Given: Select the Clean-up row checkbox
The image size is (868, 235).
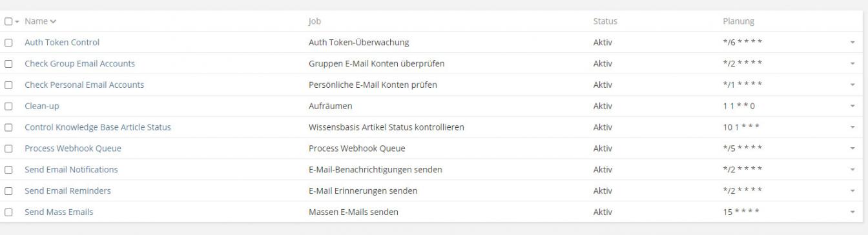Looking at the screenshot, I should 8,106.
